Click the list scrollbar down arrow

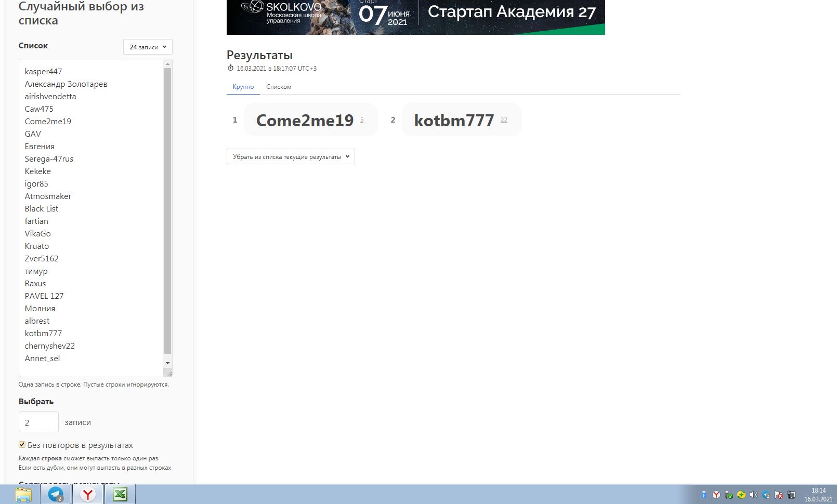(167, 363)
